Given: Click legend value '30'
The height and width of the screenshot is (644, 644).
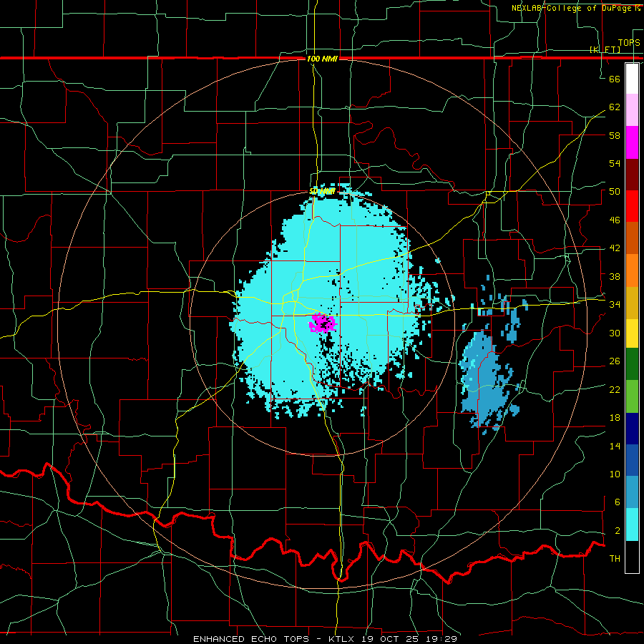Looking at the screenshot, I should coord(615,333).
